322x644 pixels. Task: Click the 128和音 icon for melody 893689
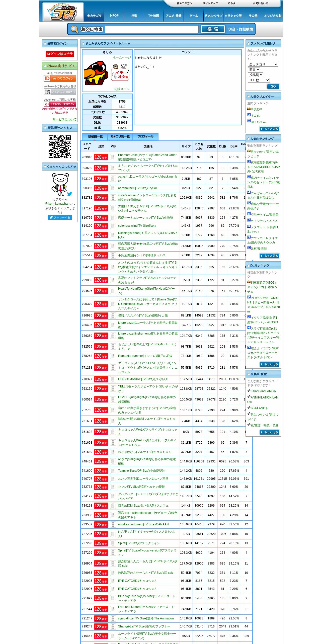point(101,168)
